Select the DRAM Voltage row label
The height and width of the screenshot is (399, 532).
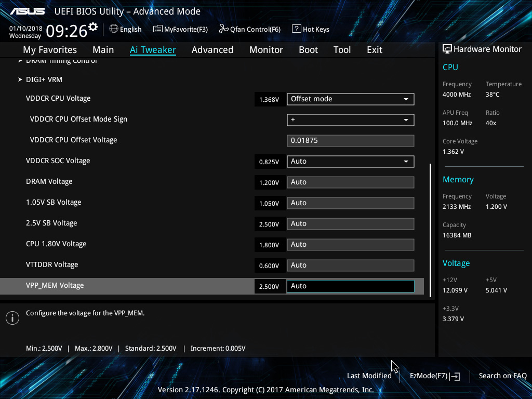(49, 181)
